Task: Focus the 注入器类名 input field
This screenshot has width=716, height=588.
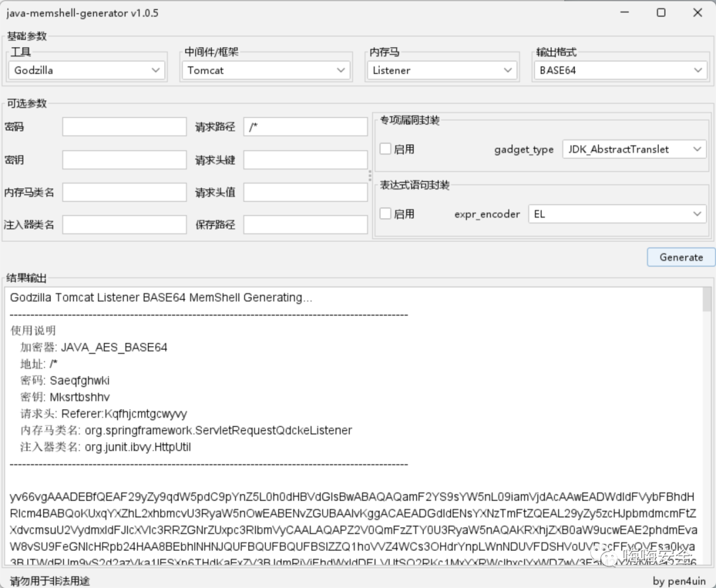Action: [124, 225]
